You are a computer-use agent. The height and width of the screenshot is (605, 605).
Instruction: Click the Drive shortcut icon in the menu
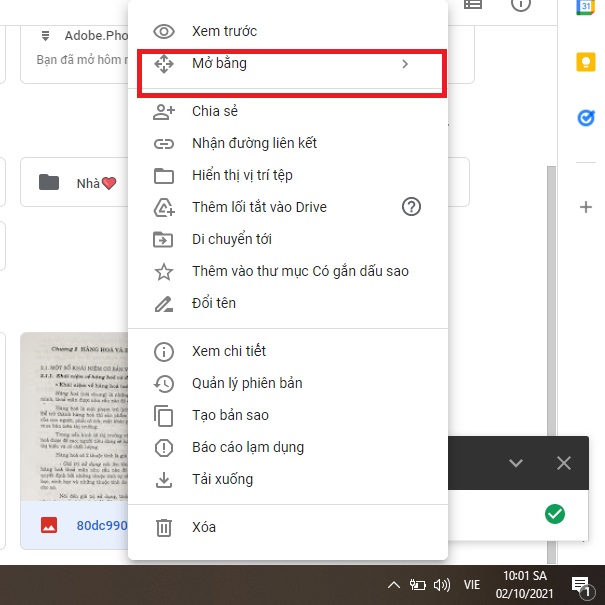click(164, 208)
